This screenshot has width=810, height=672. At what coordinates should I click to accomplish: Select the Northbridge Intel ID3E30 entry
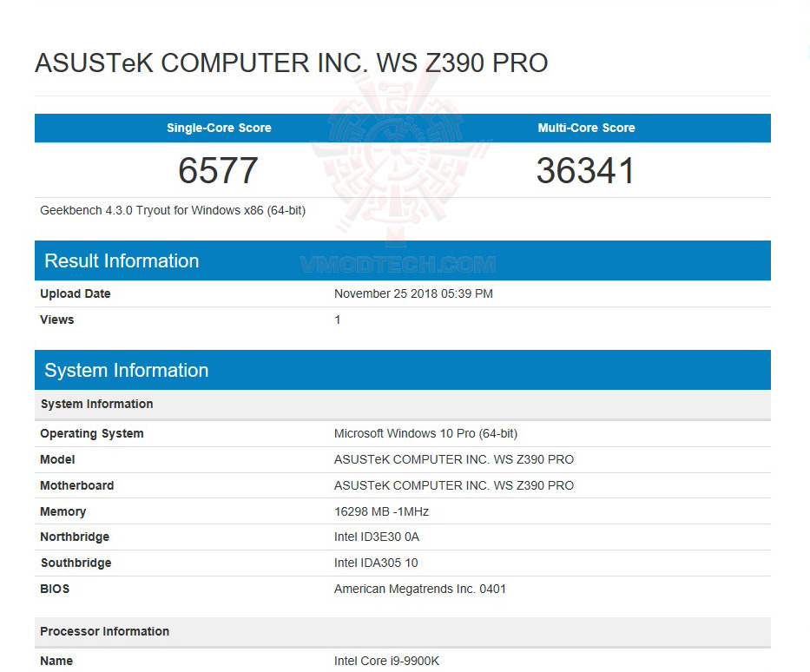point(377,537)
